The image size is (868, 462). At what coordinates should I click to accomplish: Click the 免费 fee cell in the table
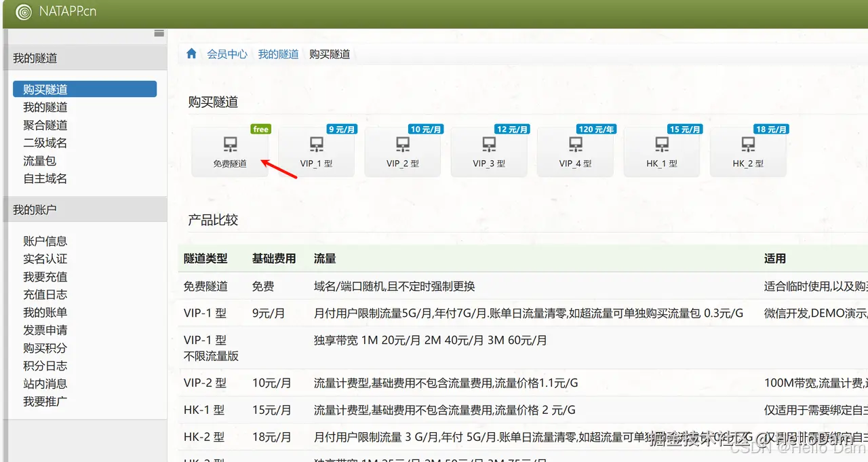tap(263, 286)
